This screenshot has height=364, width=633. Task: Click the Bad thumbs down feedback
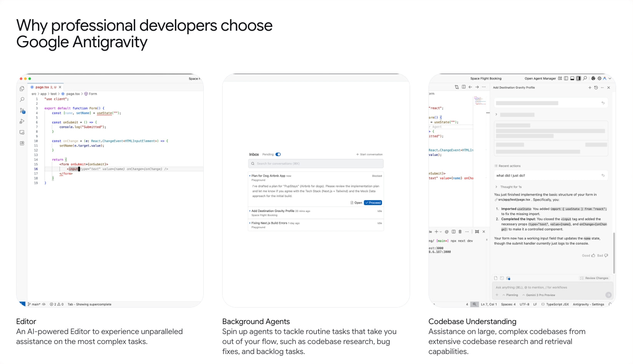pyautogui.click(x=603, y=255)
